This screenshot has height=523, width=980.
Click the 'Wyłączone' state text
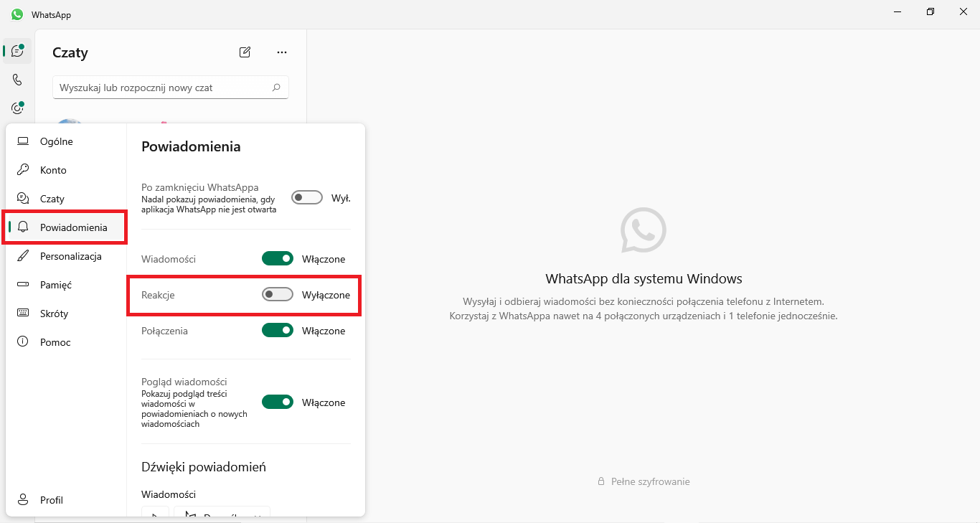[x=326, y=295]
